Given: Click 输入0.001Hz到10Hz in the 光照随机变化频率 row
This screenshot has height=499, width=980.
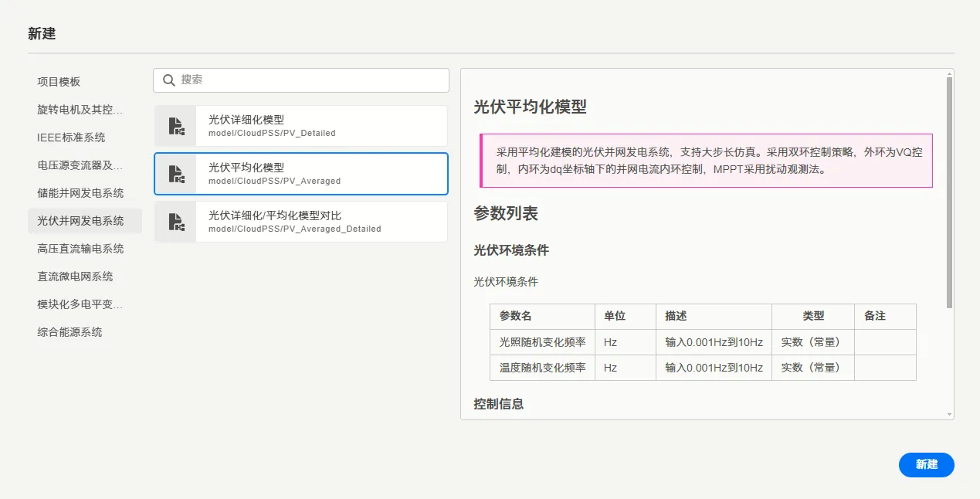Looking at the screenshot, I should 714,342.
